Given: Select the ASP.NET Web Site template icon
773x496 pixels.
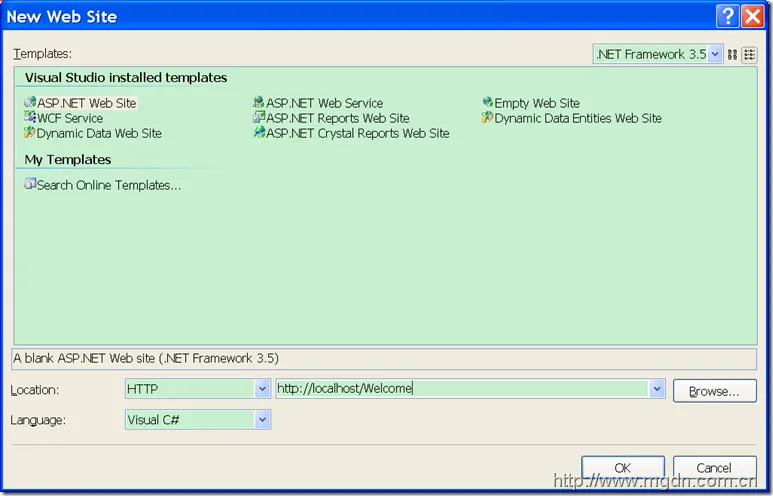Looking at the screenshot, I should click(30, 102).
